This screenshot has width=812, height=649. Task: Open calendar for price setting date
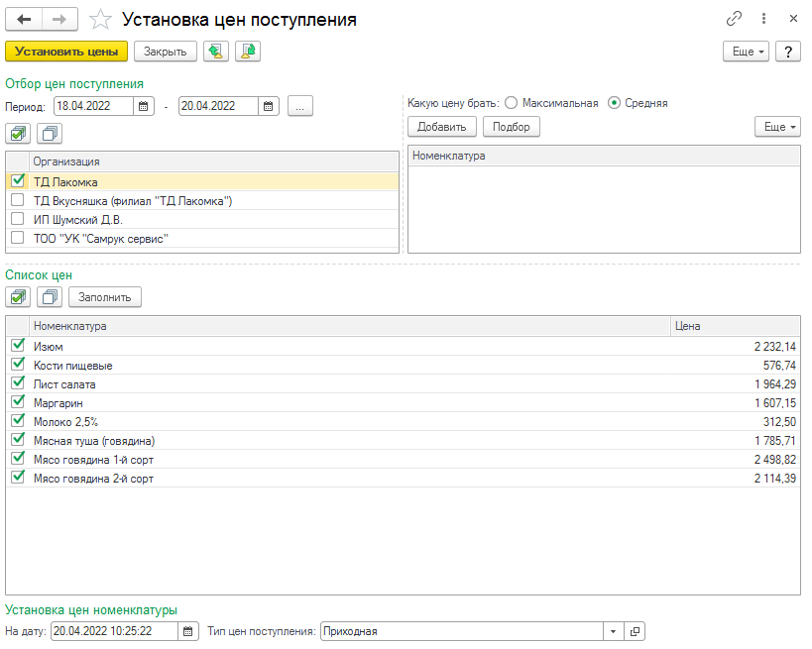click(x=188, y=631)
